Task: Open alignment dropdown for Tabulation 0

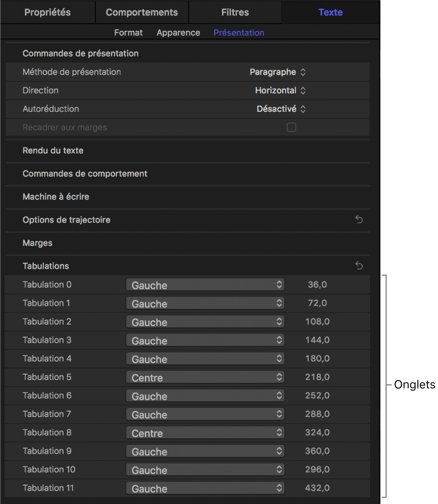Action: click(x=205, y=285)
